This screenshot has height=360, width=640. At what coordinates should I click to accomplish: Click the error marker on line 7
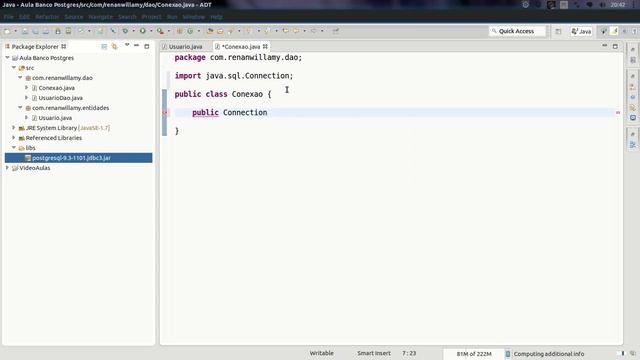pyautogui.click(x=165, y=113)
